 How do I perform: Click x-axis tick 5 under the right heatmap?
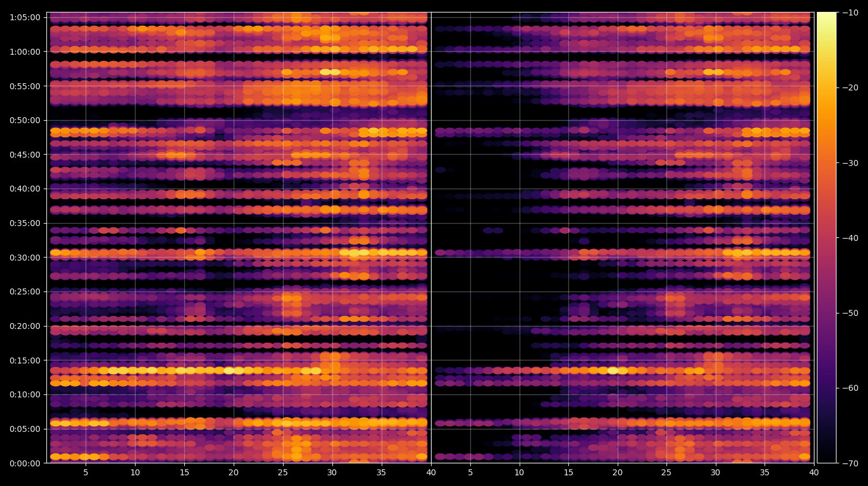pos(470,472)
